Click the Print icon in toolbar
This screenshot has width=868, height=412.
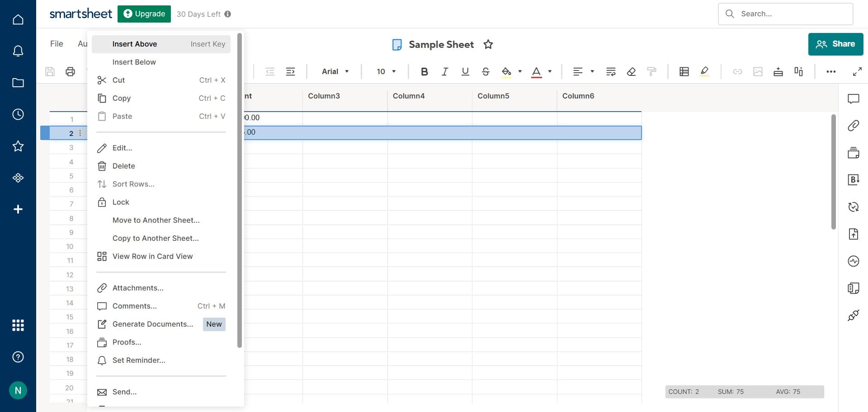(x=70, y=71)
